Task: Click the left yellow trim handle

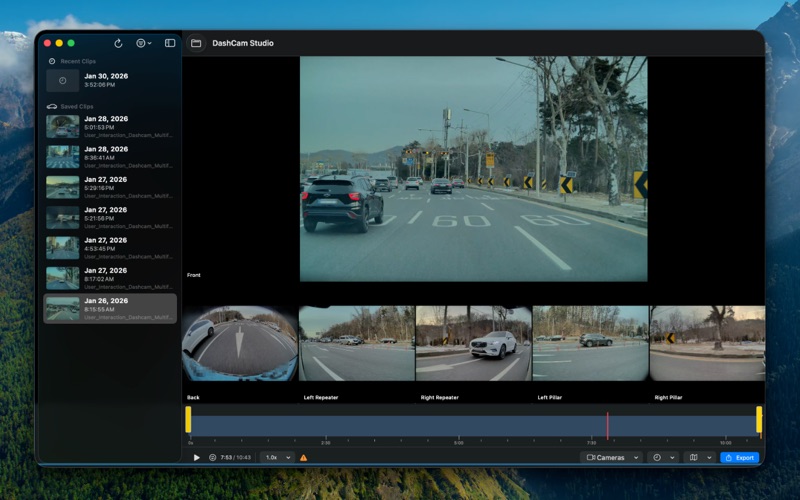Action: (188, 420)
